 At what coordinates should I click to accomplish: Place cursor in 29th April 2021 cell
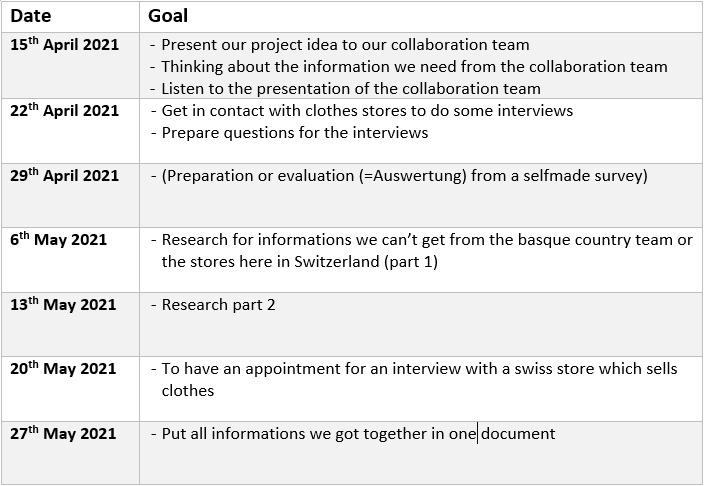[x=64, y=176]
